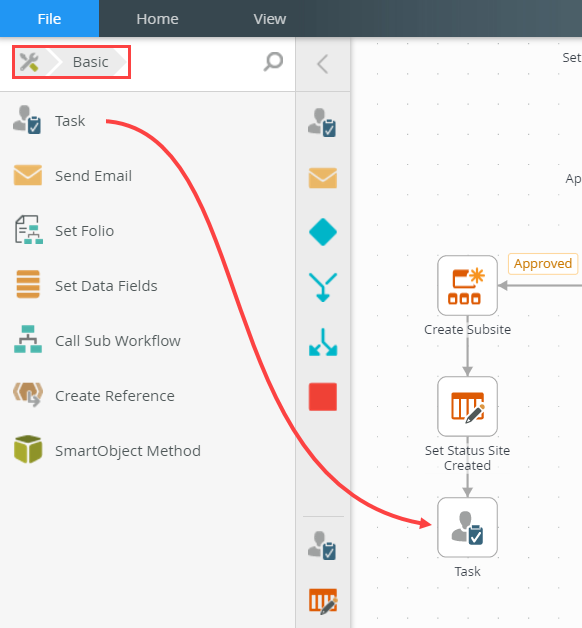Click the toolbox wrench breadcrumb icon
Viewport: 582px width, 628px height.
pos(29,62)
